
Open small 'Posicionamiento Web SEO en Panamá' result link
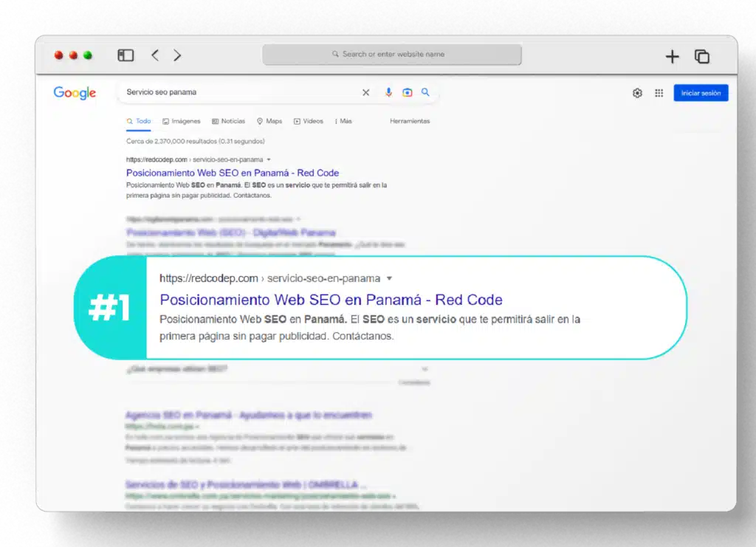click(x=233, y=173)
